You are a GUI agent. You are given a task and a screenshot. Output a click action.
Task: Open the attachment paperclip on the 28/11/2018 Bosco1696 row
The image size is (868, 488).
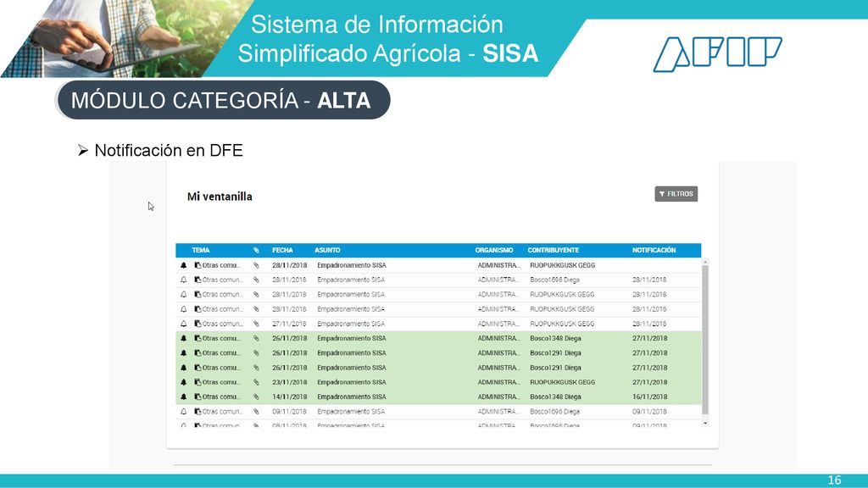point(256,280)
